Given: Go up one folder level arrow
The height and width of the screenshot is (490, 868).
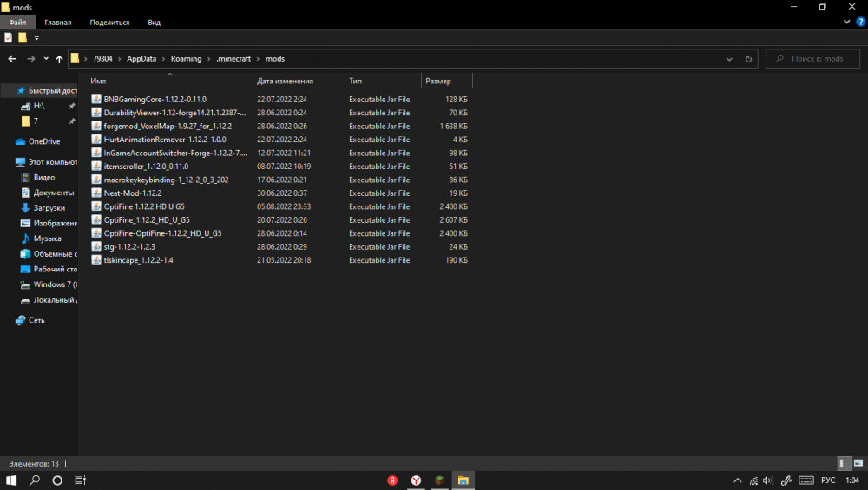Looking at the screenshot, I should tap(59, 59).
